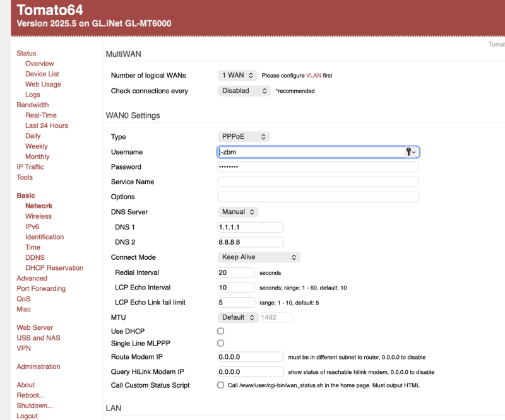Open Weekly bandwidth page
This screenshot has height=420, width=505.
37,146
